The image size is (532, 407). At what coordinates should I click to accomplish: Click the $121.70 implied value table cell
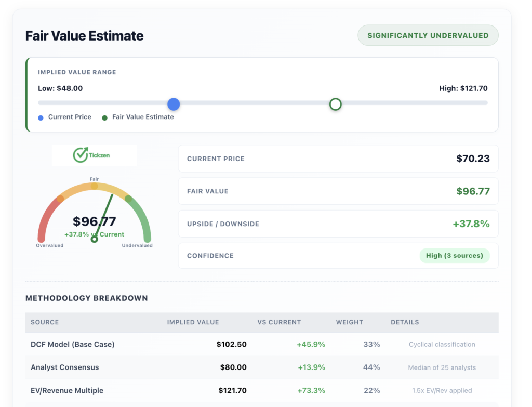232,390
